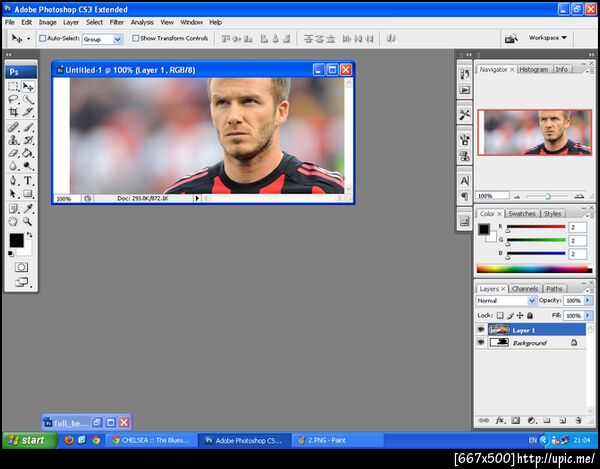Image resolution: width=600 pixels, height=469 pixels.
Task: Switch to CHELSEA The Blues taskbar window
Action: click(x=152, y=440)
